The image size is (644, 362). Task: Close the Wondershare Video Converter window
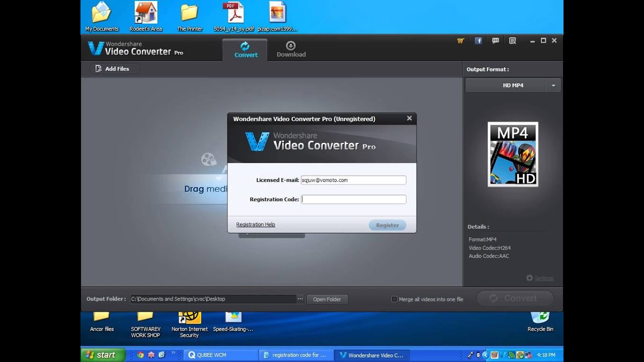[x=554, y=41]
